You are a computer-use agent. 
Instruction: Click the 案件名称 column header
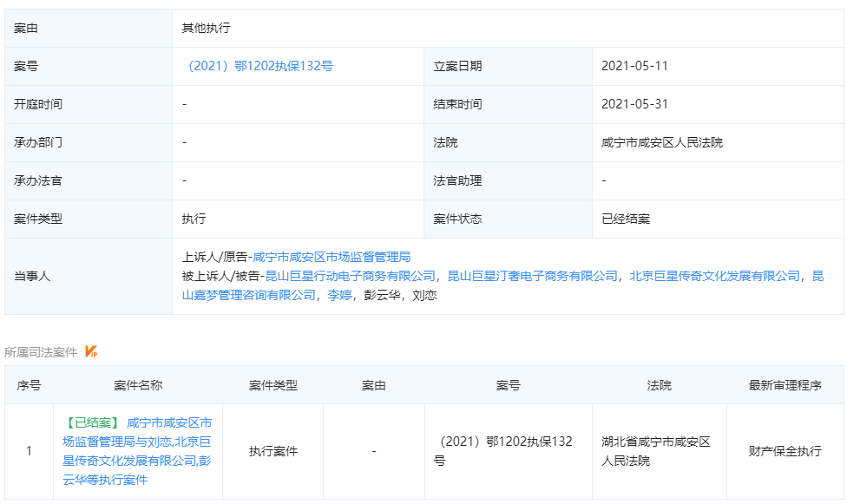click(x=140, y=386)
